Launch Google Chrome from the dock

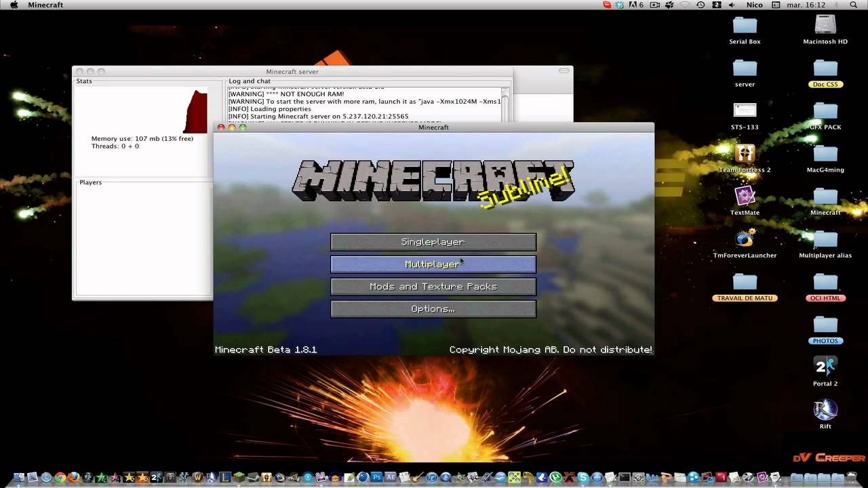click(60, 477)
